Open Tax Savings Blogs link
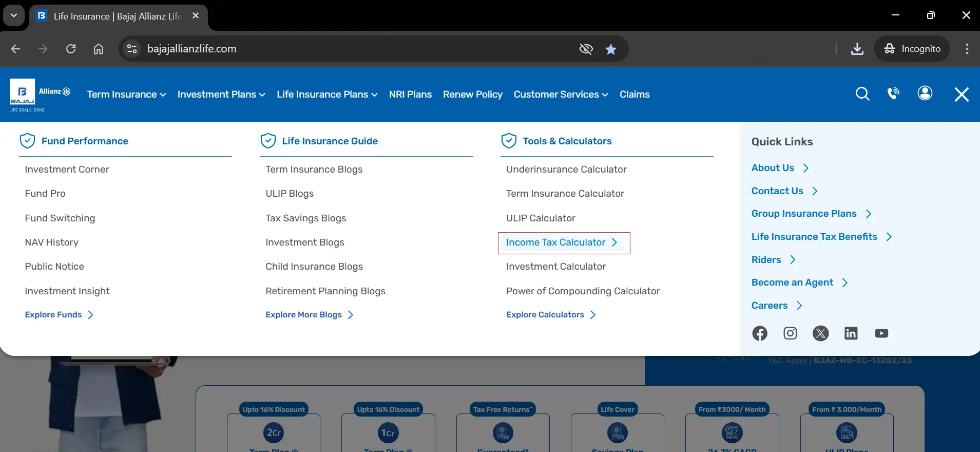The image size is (980, 452). 305,218
